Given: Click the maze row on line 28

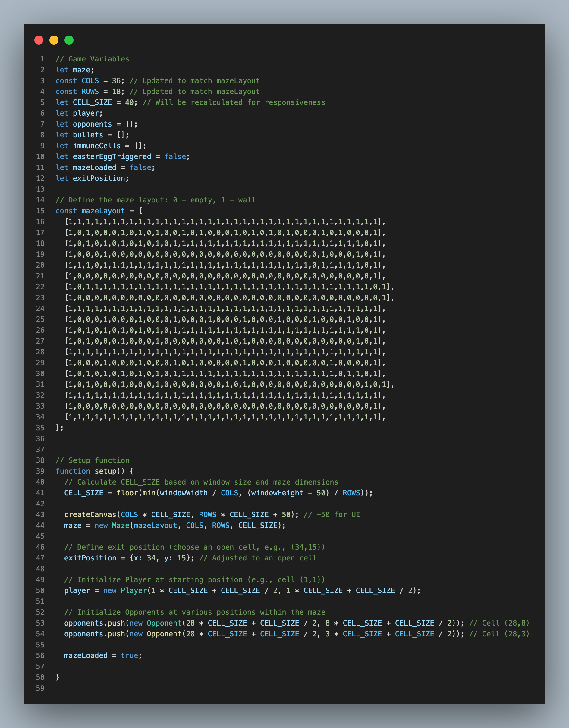Looking at the screenshot, I should pos(225,352).
